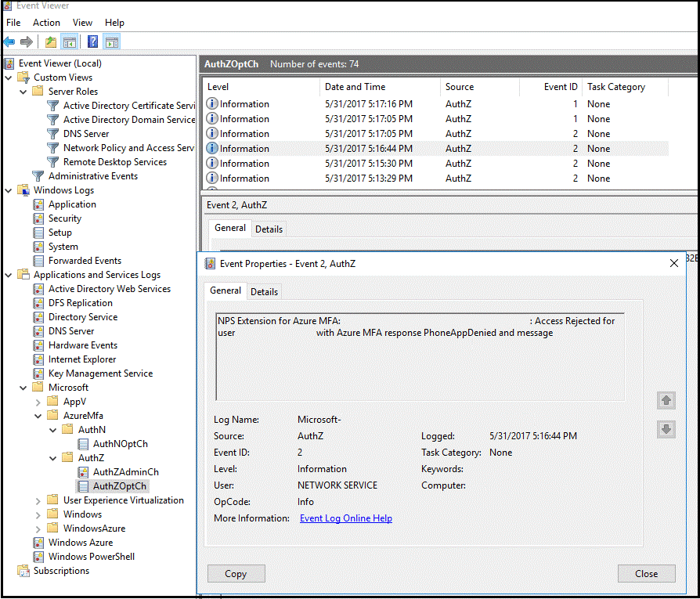Open help via the question mark toolbar icon
The width and height of the screenshot is (700, 599).
pyautogui.click(x=92, y=41)
